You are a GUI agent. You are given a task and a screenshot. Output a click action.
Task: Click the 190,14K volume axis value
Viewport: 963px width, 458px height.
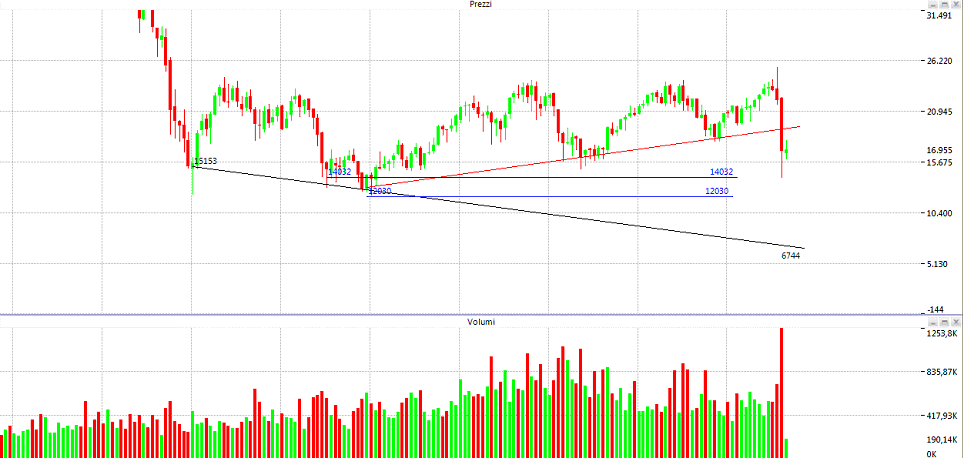click(x=943, y=440)
